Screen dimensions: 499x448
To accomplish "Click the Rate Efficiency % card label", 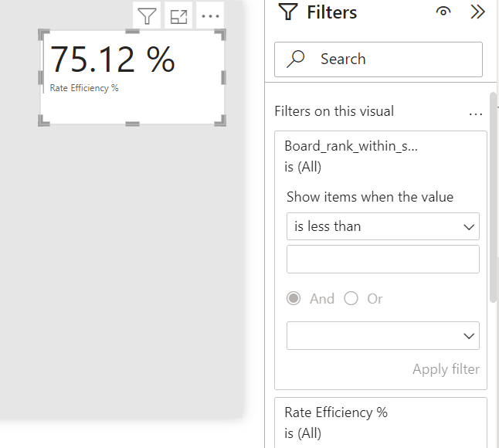I will [84, 88].
